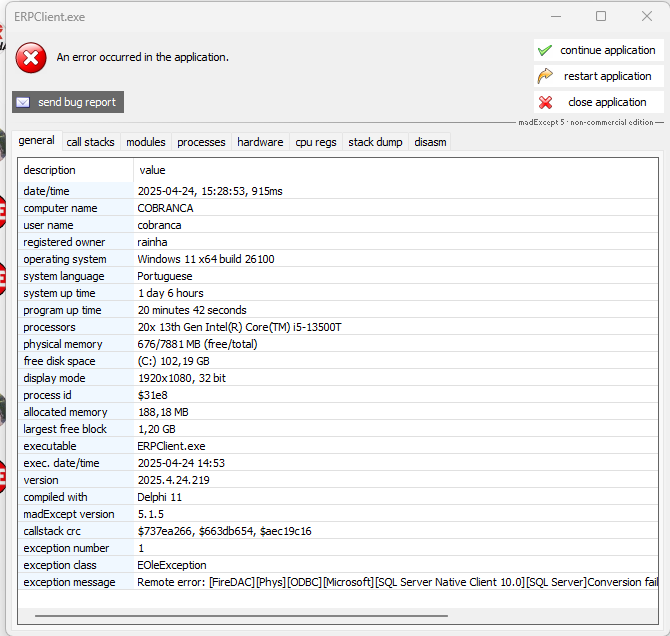Select the general tab
This screenshot has height=636, width=670.
(x=36, y=141)
